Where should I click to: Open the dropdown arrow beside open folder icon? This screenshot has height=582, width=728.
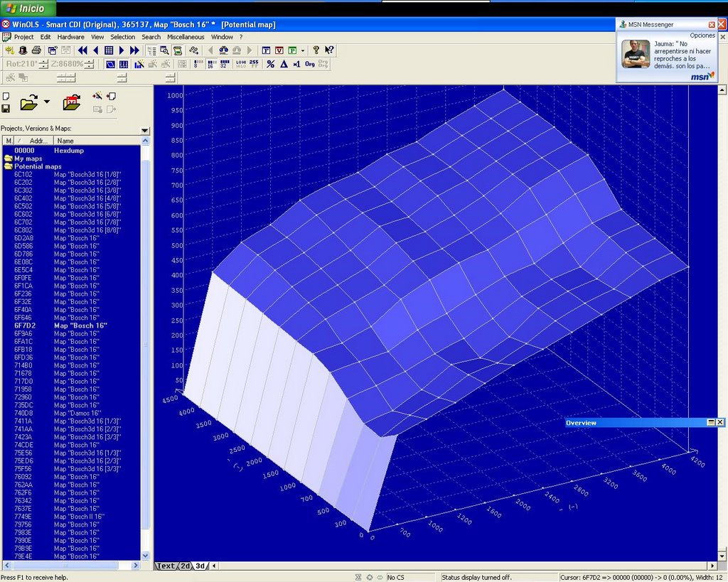click(47, 102)
